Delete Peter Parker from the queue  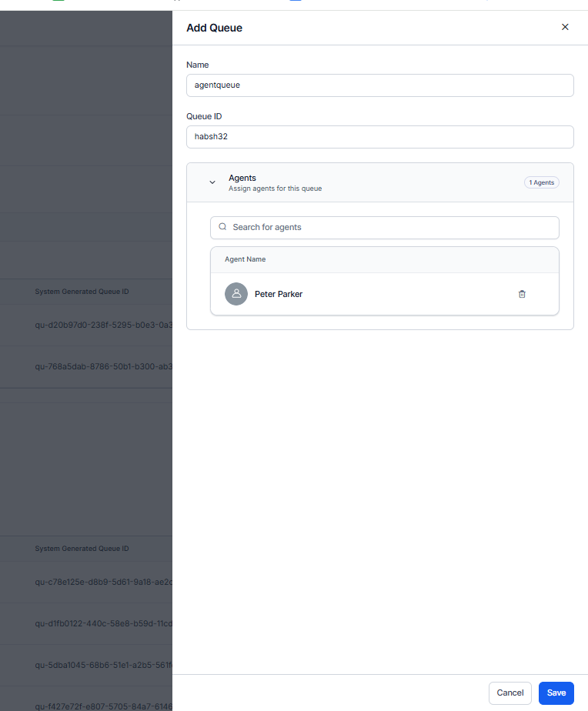(x=522, y=294)
